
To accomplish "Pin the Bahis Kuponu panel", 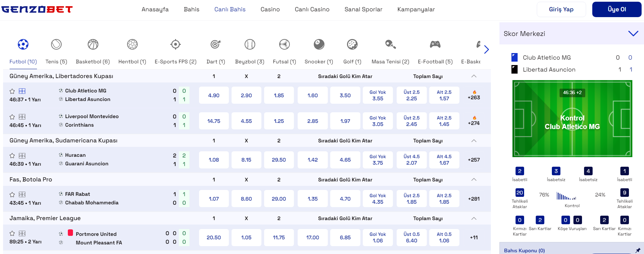I will [637, 250].
